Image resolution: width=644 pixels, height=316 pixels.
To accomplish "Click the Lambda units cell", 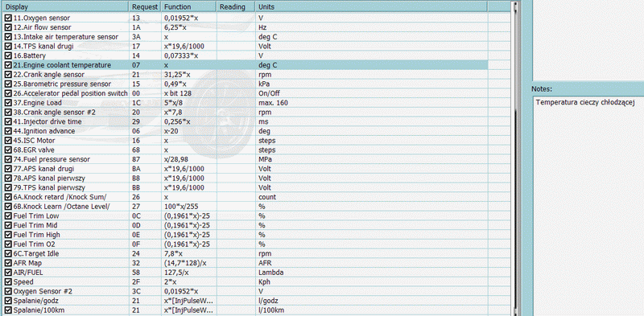I will click(x=371, y=273).
